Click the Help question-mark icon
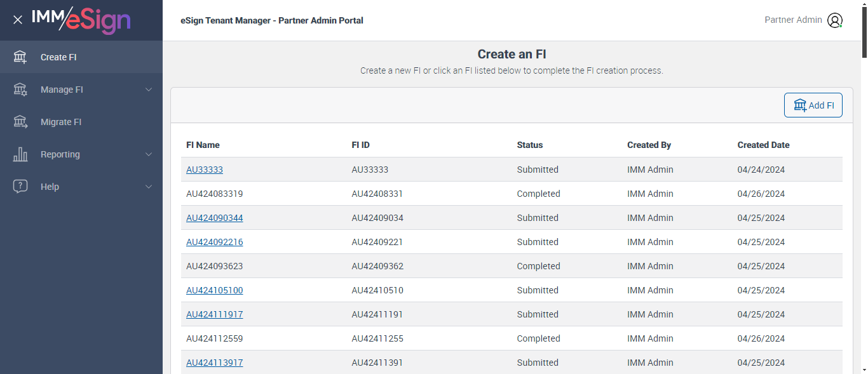The image size is (868, 374). coord(20,187)
